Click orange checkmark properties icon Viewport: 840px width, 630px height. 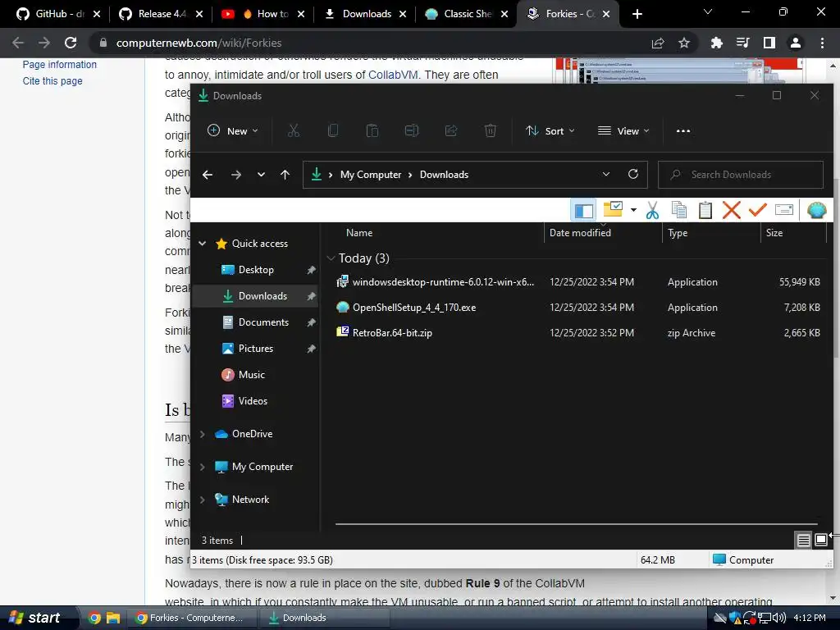click(757, 209)
